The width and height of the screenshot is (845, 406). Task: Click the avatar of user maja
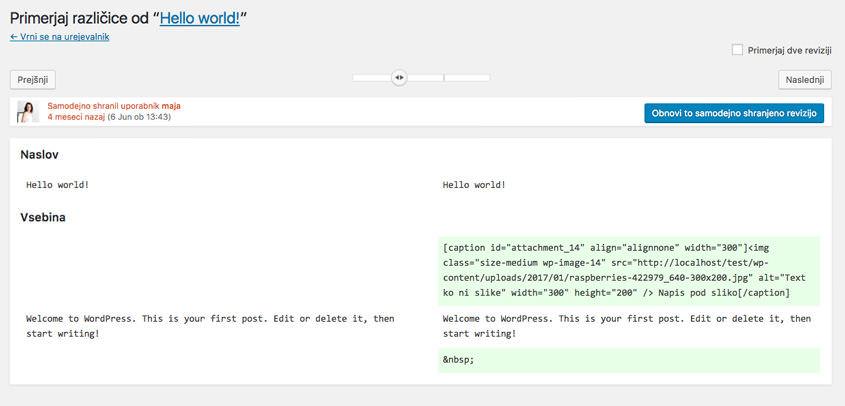tap(28, 112)
